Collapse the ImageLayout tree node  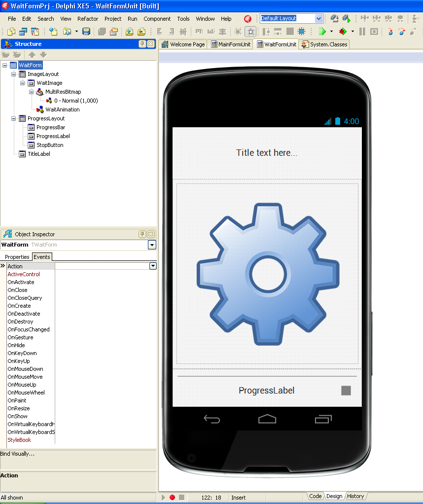click(13, 74)
